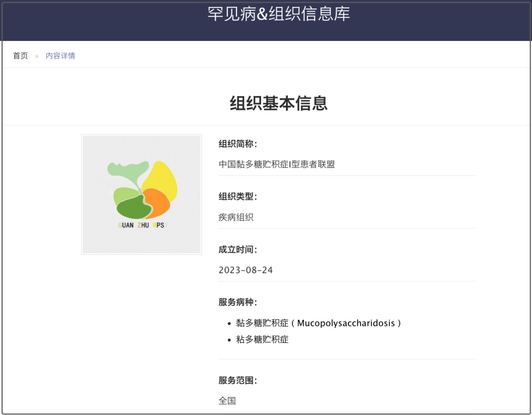Click the 罕见病&组织信息库 site title
Image resolution: width=532 pixels, height=415 pixels.
coord(278,14)
